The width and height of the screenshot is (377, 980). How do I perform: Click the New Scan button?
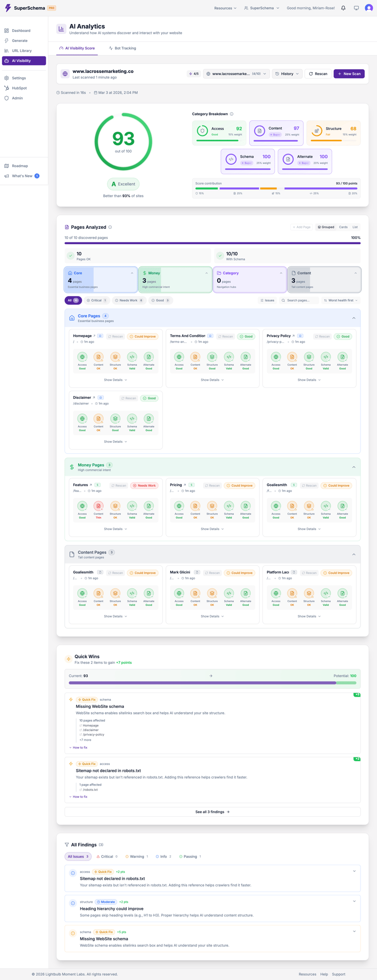349,74
